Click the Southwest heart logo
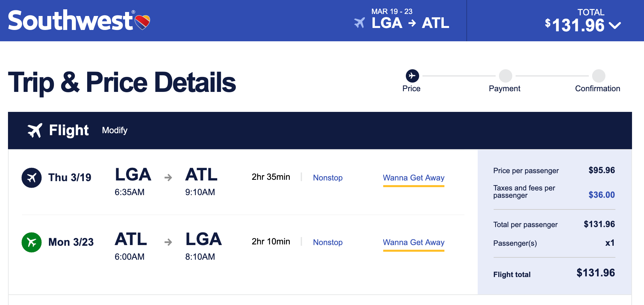This screenshot has width=644, height=305. tap(142, 22)
